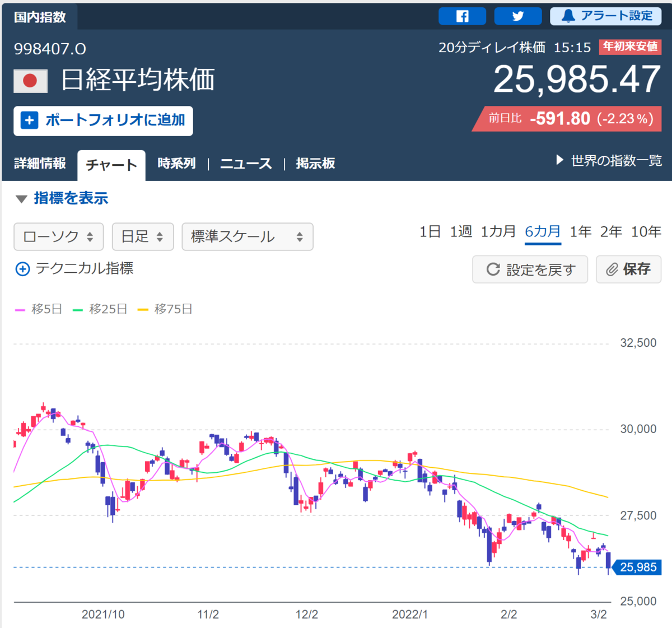Click the 27,500 price axis label
Screen dimensions: 672x628
click(638, 515)
